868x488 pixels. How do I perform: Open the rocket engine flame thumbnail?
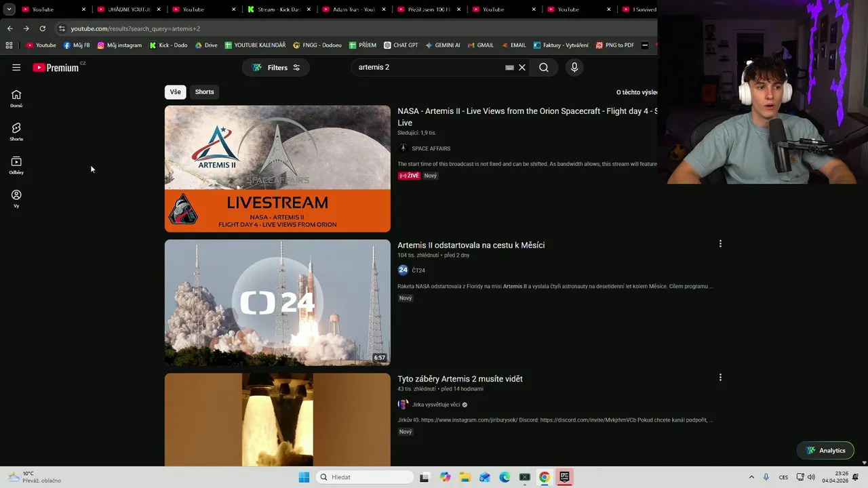tap(277, 420)
